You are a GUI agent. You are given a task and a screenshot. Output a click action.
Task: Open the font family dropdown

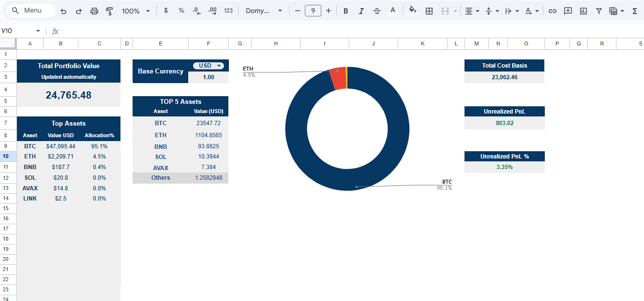click(x=263, y=10)
